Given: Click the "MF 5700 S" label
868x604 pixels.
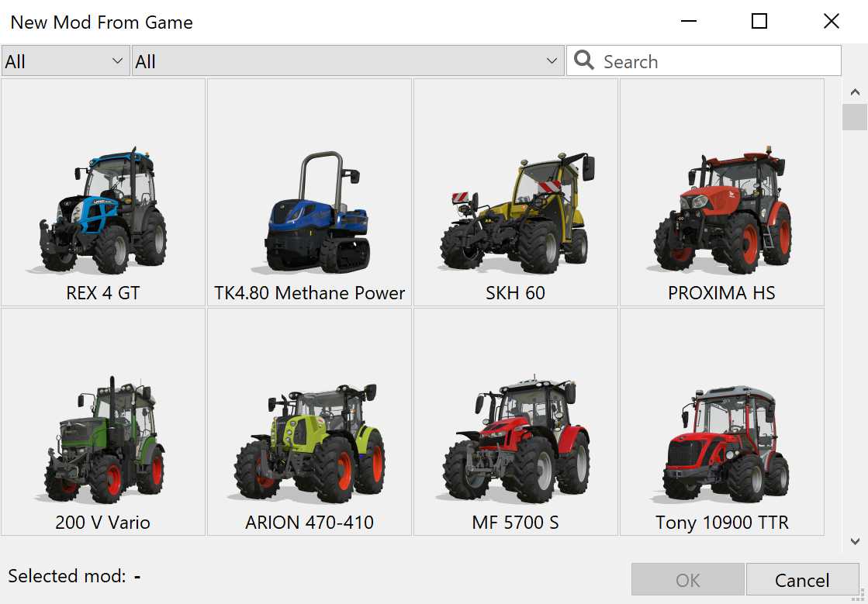Looking at the screenshot, I should (x=515, y=522).
